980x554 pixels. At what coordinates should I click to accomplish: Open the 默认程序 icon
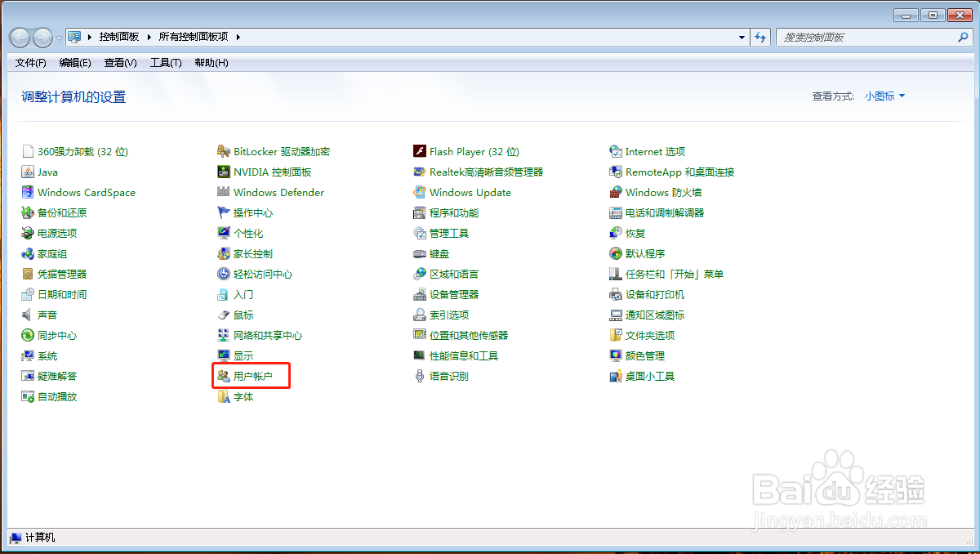616,253
